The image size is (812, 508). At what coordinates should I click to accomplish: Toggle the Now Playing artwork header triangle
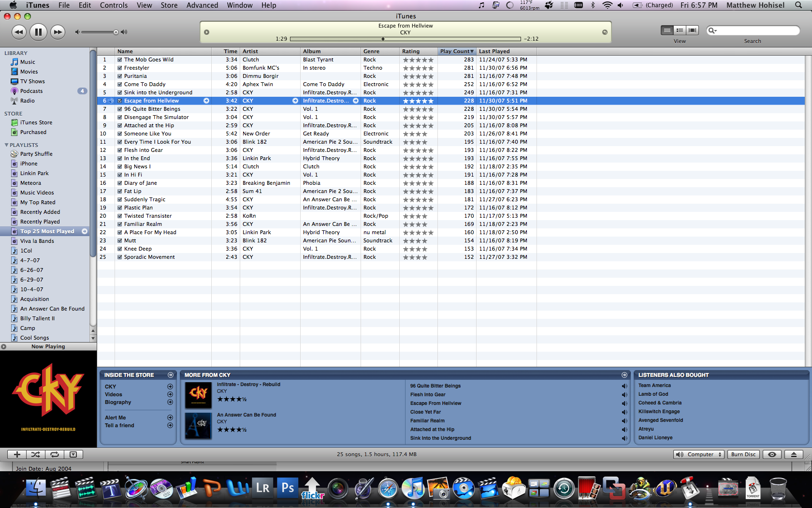pyautogui.click(x=3, y=346)
